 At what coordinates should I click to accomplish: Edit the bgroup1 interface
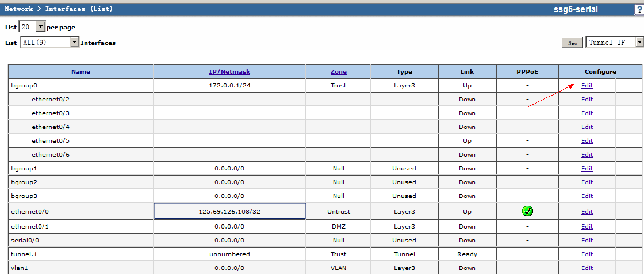pyautogui.click(x=586, y=169)
